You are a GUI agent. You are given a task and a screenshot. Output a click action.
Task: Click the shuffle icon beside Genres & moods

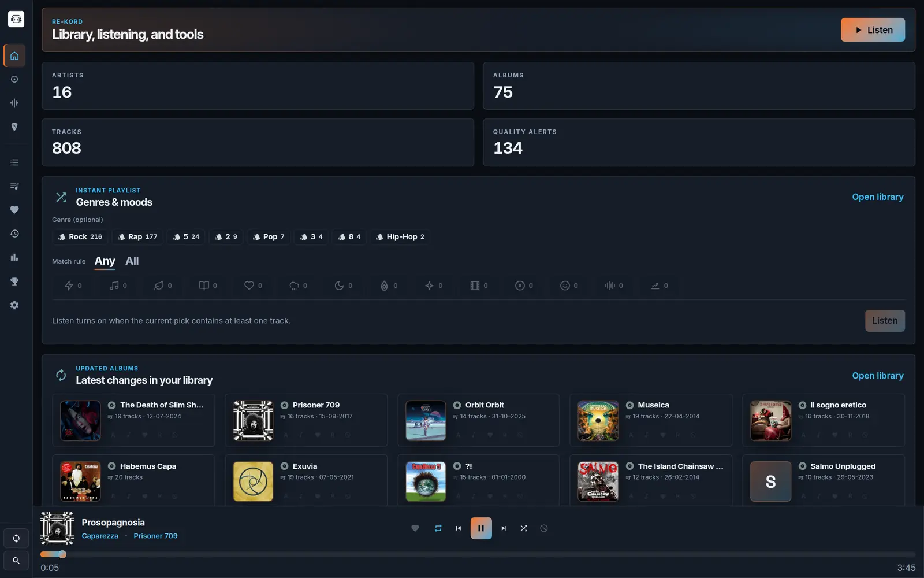click(x=61, y=197)
